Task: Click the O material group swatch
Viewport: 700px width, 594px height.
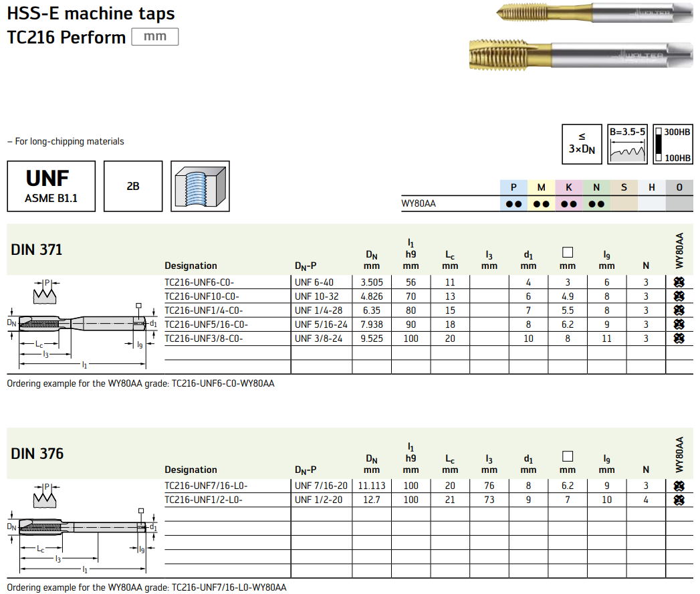Action: click(679, 187)
